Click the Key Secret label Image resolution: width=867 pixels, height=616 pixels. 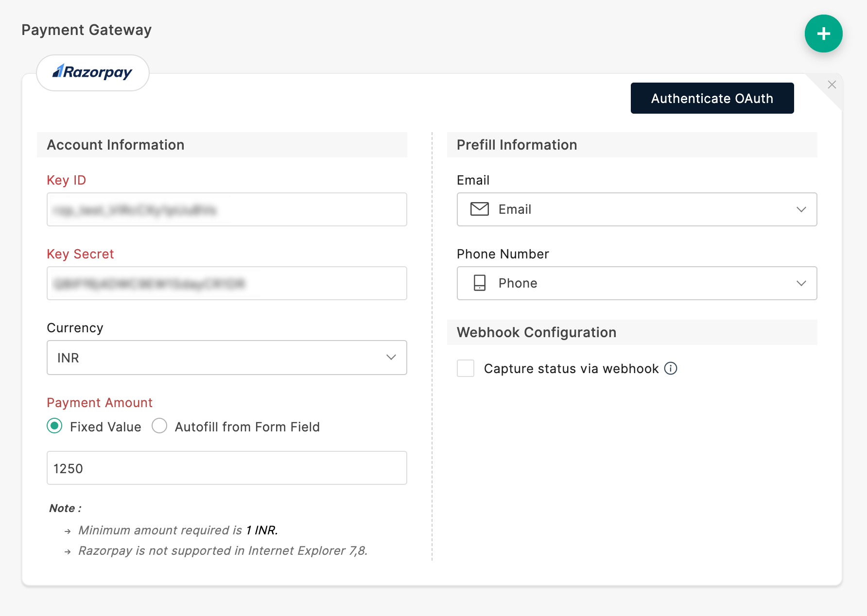click(x=80, y=254)
